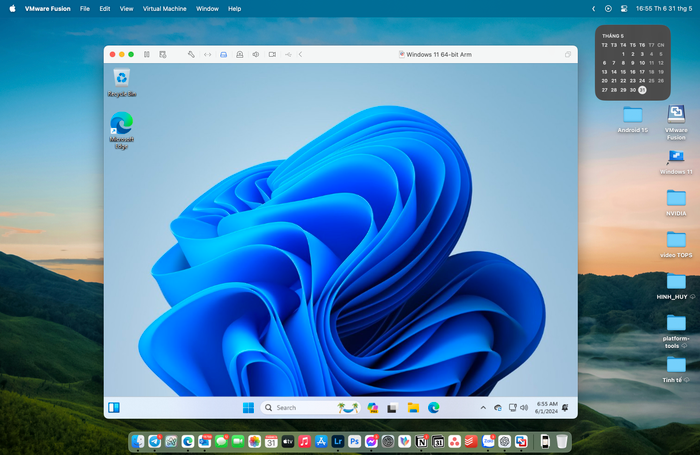
Task: Select the Recycle Bin desktop icon
Action: 121,83
